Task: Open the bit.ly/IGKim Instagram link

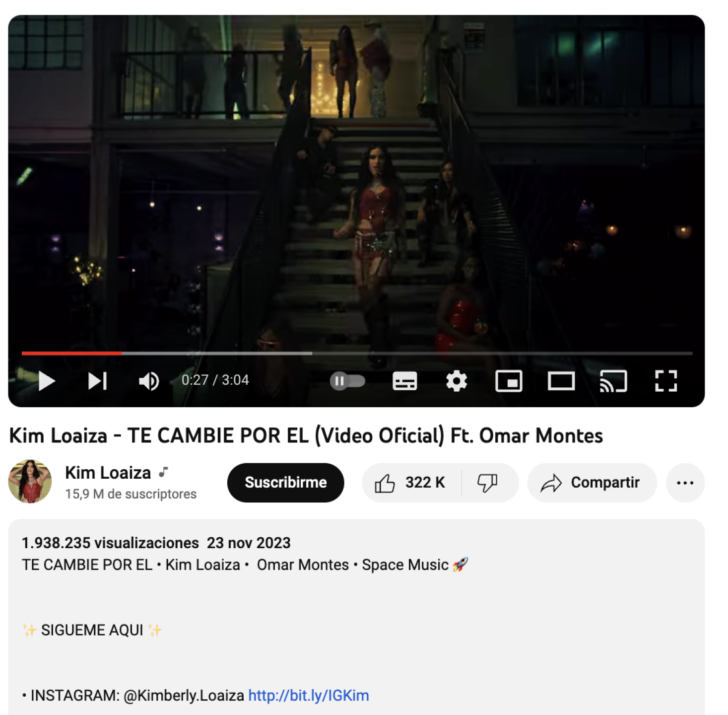Action: tap(309, 695)
